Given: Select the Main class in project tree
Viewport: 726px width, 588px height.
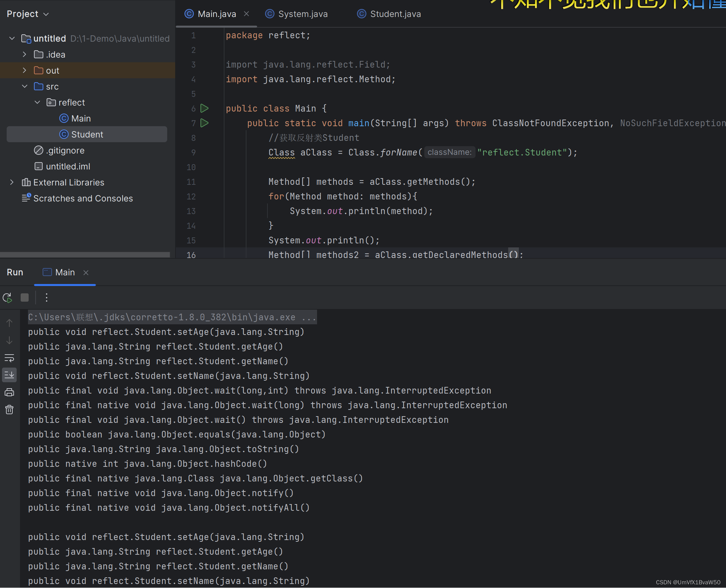Looking at the screenshot, I should click(81, 119).
